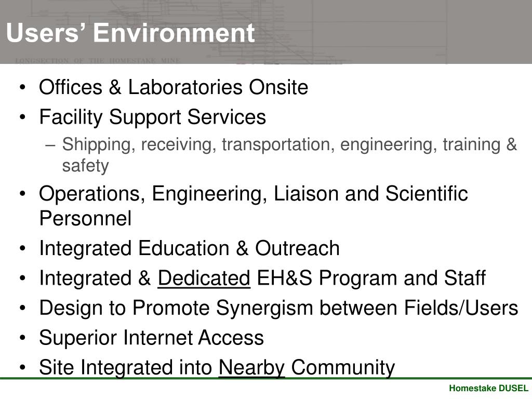
Task: Click the green footer divider line
Action: click(266, 378)
